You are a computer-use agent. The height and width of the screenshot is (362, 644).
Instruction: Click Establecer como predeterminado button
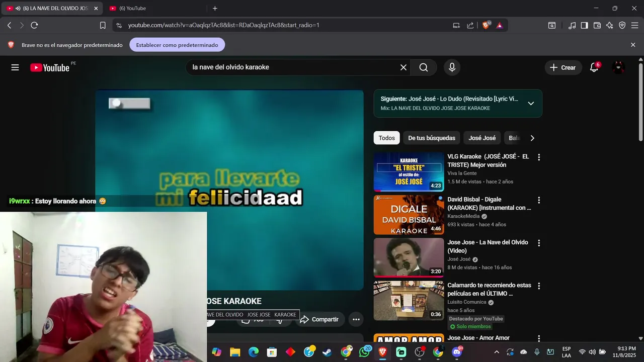pyautogui.click(x=177, y=45)
